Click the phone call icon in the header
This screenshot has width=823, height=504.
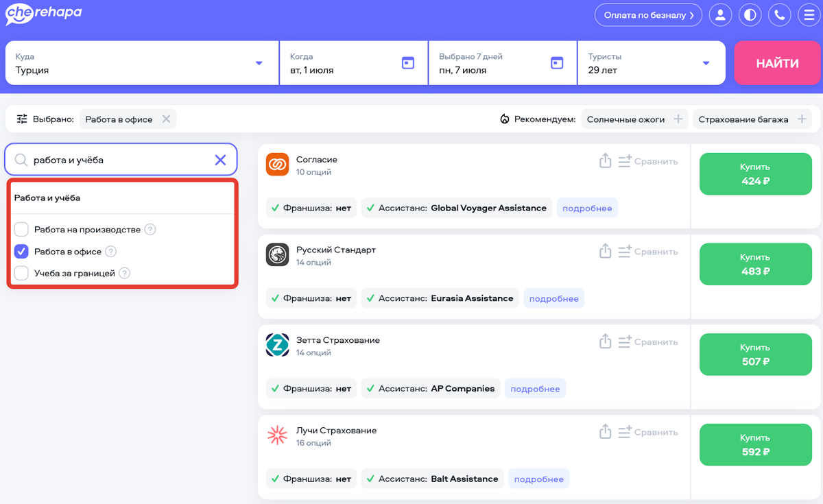[780, 14]
